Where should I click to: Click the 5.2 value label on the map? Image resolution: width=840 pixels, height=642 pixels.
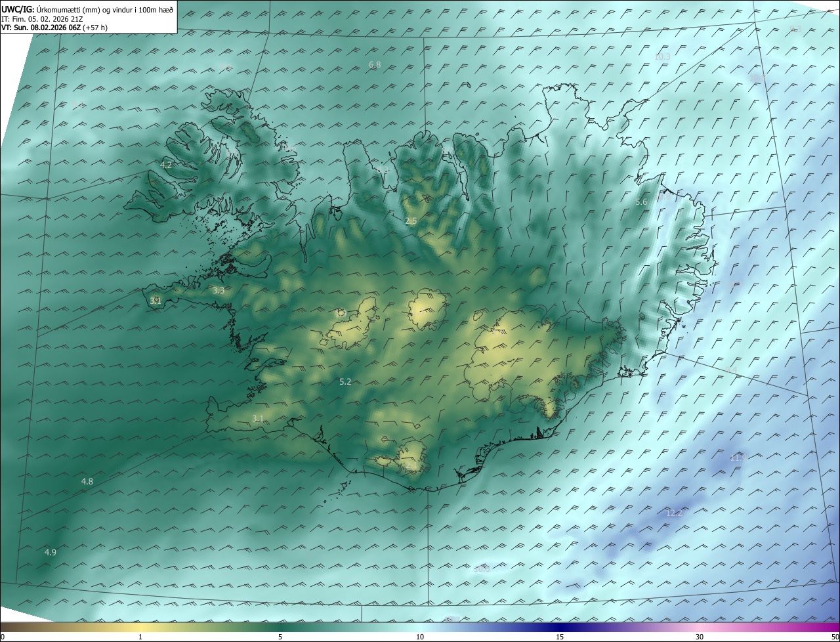tap(345, 381)
